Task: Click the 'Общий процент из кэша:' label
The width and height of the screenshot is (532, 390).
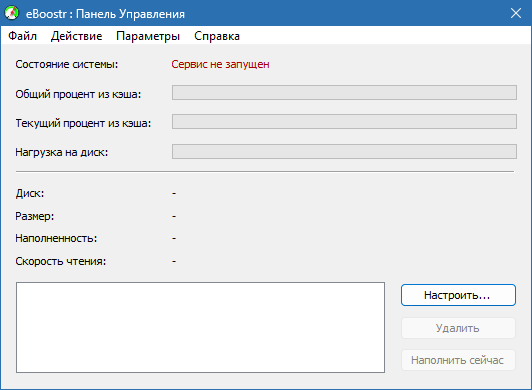Action: click(78, 94)
